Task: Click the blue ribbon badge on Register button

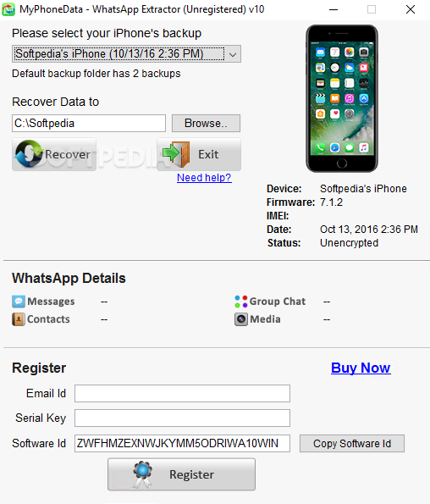Action: 142,474
